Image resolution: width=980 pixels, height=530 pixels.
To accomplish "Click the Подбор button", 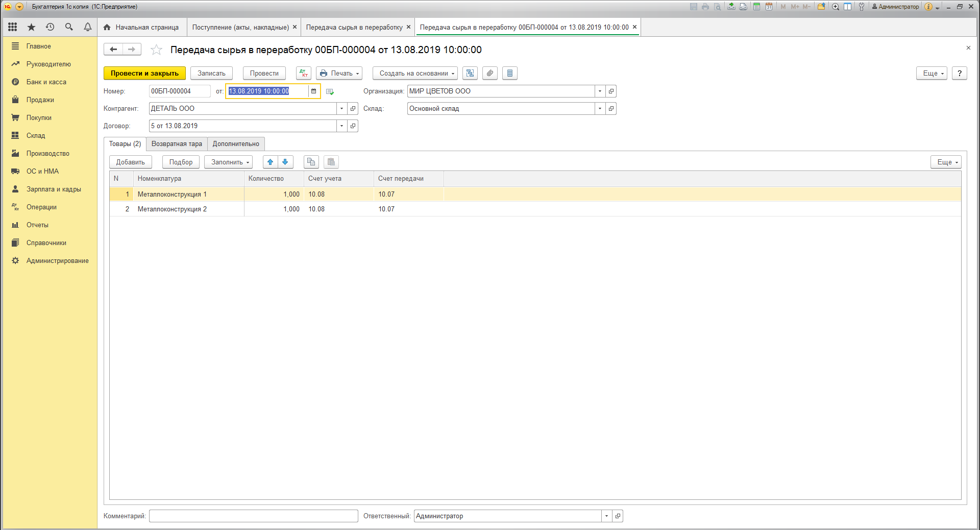I will coord(181,162).
